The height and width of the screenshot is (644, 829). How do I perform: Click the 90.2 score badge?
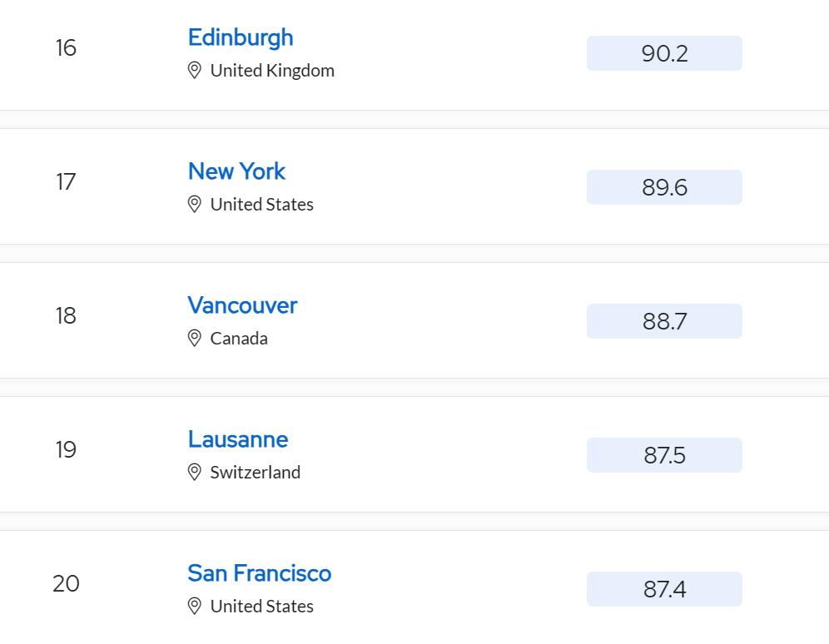tap(664, 53)
